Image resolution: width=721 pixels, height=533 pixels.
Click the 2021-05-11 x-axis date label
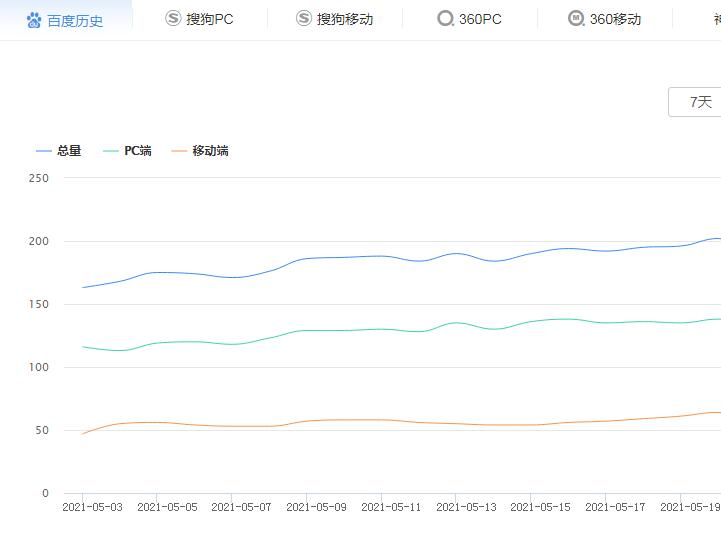392,507
